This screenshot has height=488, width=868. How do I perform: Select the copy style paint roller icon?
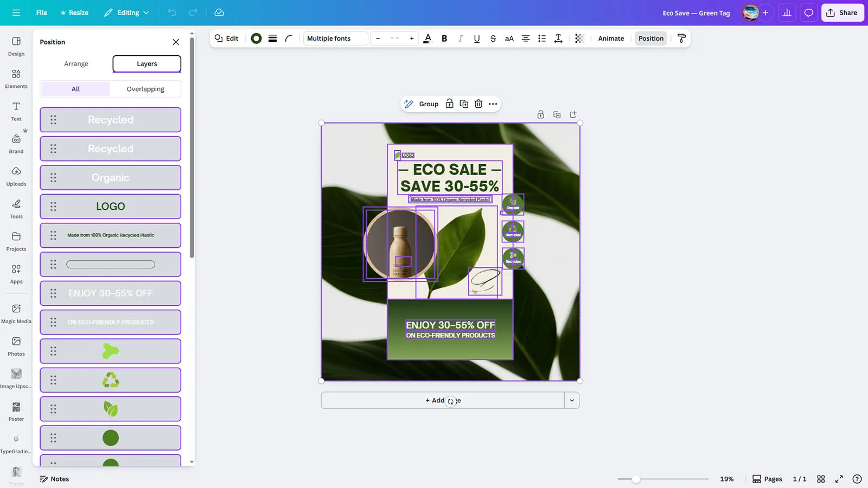click(x=681, y=38)
